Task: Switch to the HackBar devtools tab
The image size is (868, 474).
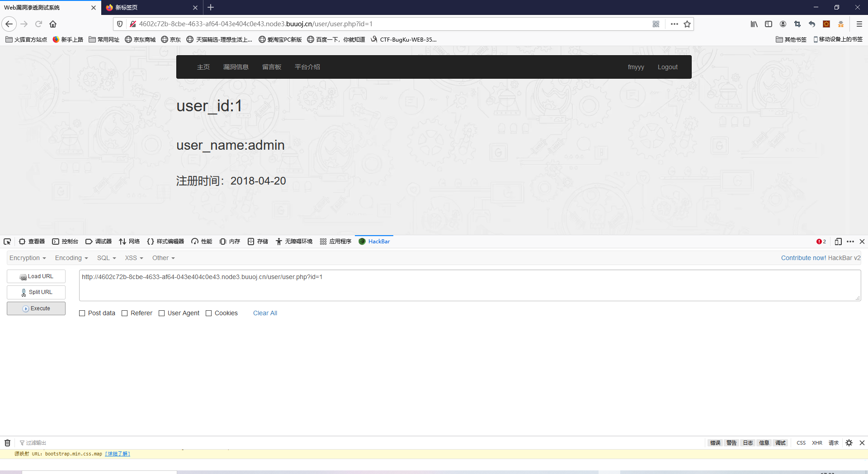Action: pyautogui.click(x=378, y=241)
